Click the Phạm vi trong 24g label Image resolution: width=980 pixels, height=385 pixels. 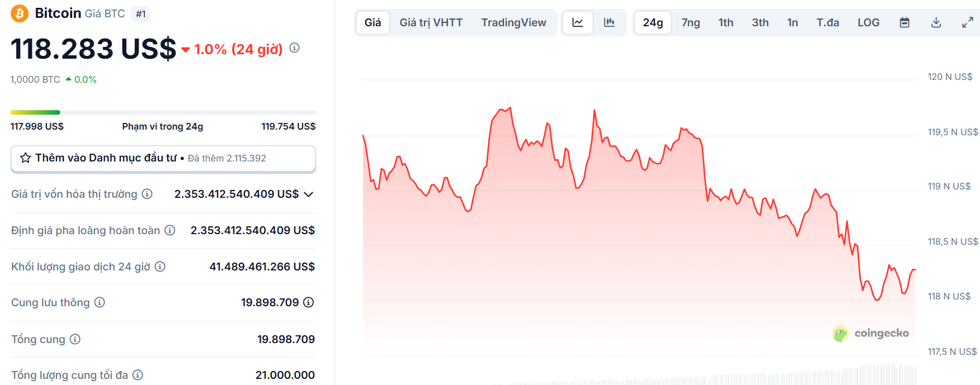point(163,126)
